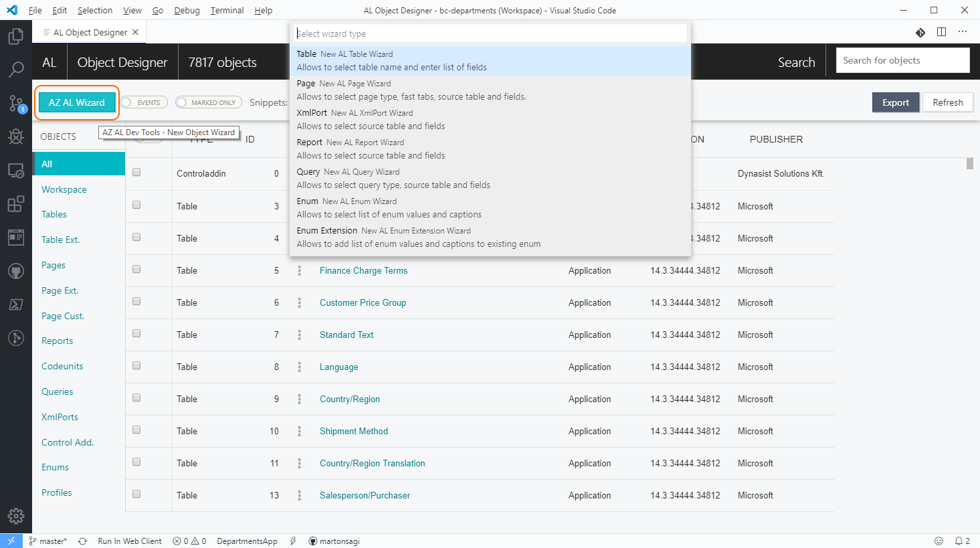Focus the Search for objects field

(902, 60)
